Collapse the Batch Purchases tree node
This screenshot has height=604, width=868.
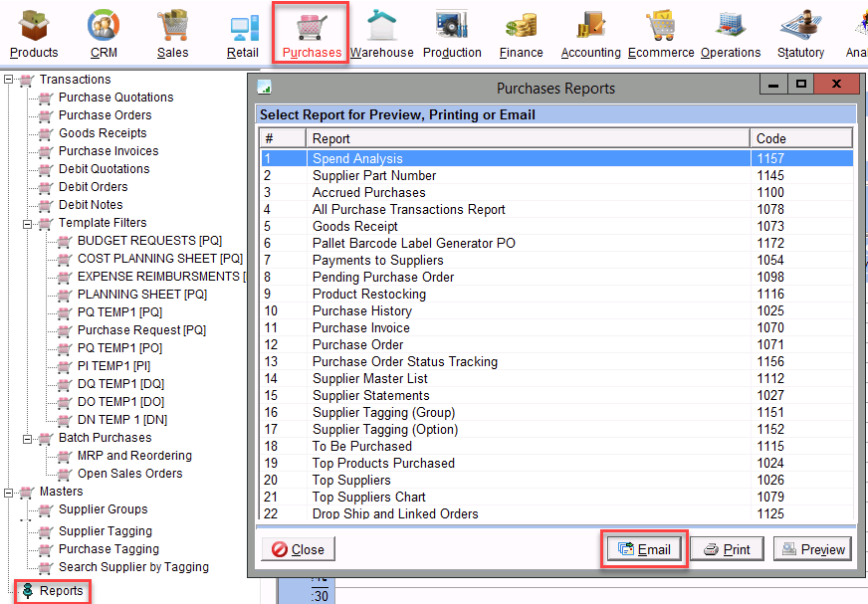[28, 438]
